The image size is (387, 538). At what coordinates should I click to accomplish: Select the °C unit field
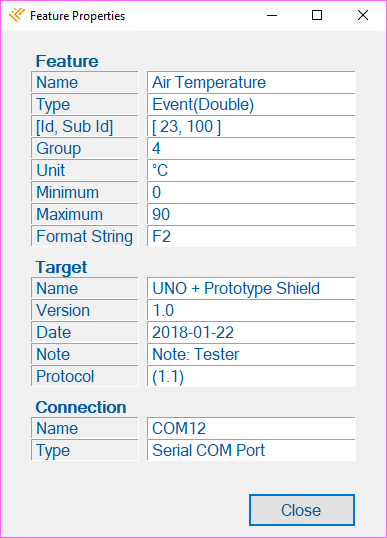251,170
